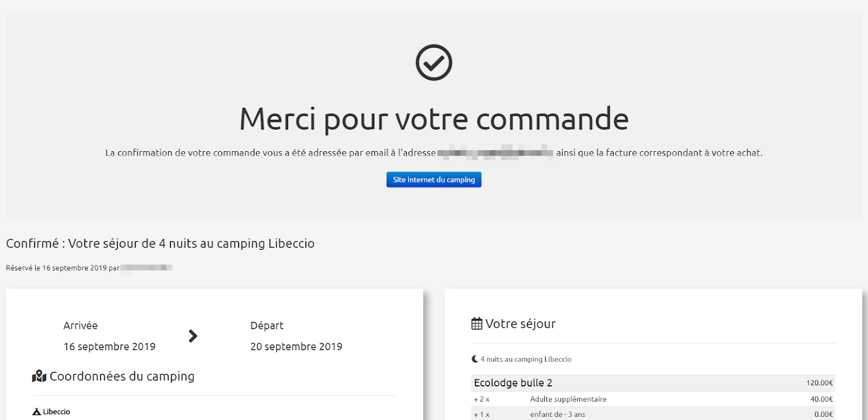This screenshot has height=420, width=868.
Task: Open the Site internet du camping button
Action: tap(433, 179)
